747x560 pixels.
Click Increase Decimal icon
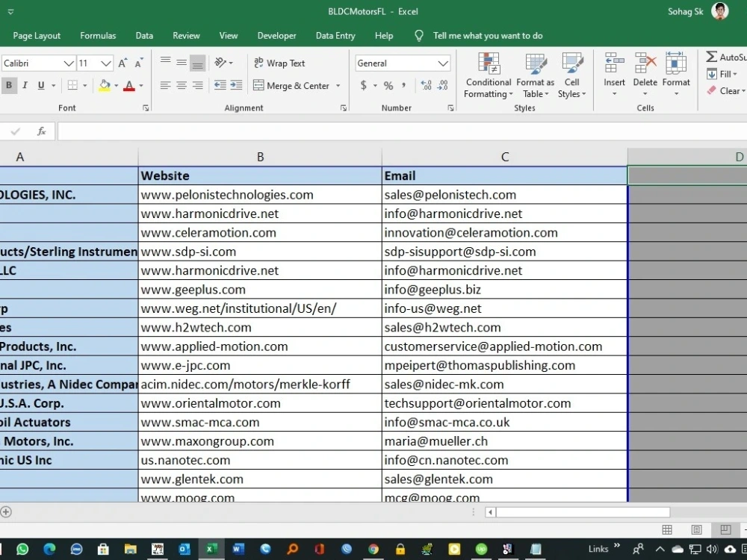click(x=426, y=86)
